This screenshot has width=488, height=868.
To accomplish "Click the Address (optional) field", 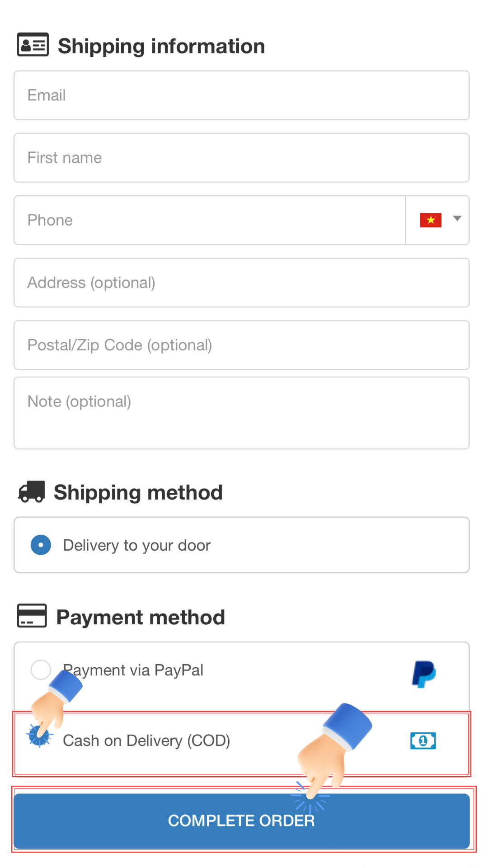I will point(241,283).
